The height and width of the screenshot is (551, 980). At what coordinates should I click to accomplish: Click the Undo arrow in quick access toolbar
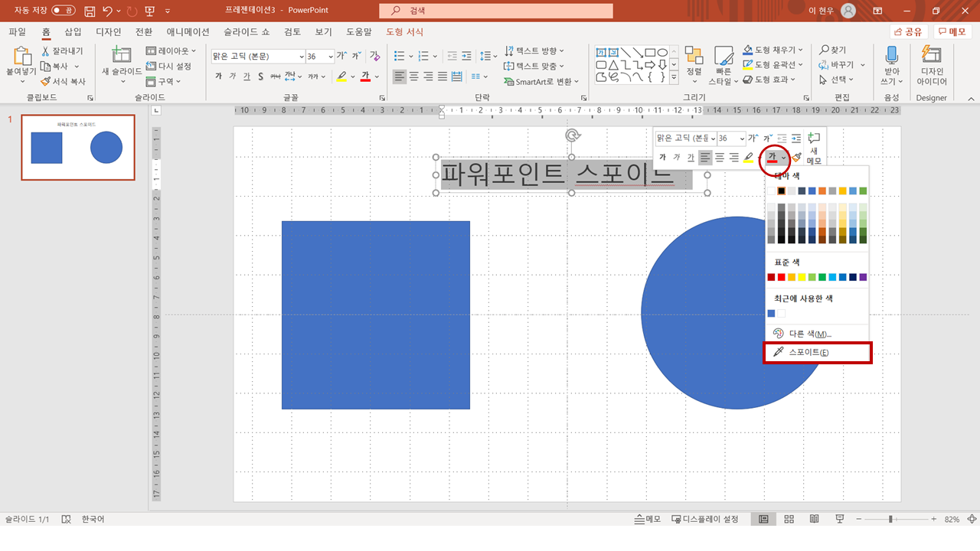pos(108,11)
